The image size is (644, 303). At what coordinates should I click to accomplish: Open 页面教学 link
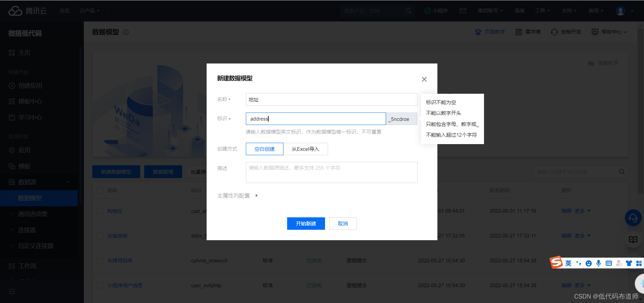pos(490,32)
